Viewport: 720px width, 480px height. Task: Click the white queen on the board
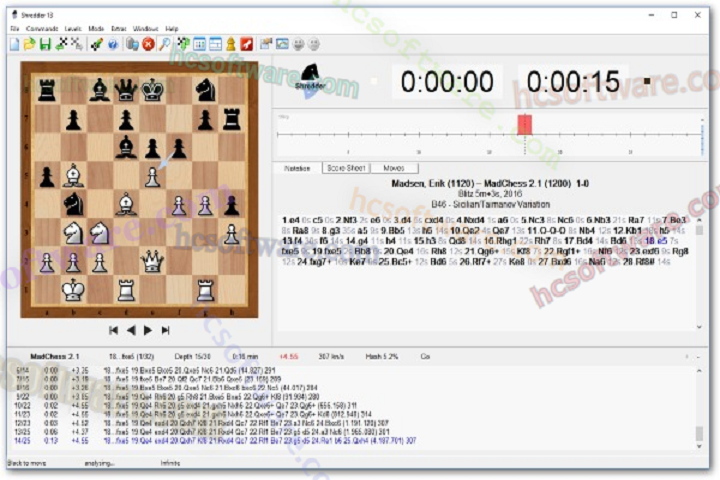[152, 262]
